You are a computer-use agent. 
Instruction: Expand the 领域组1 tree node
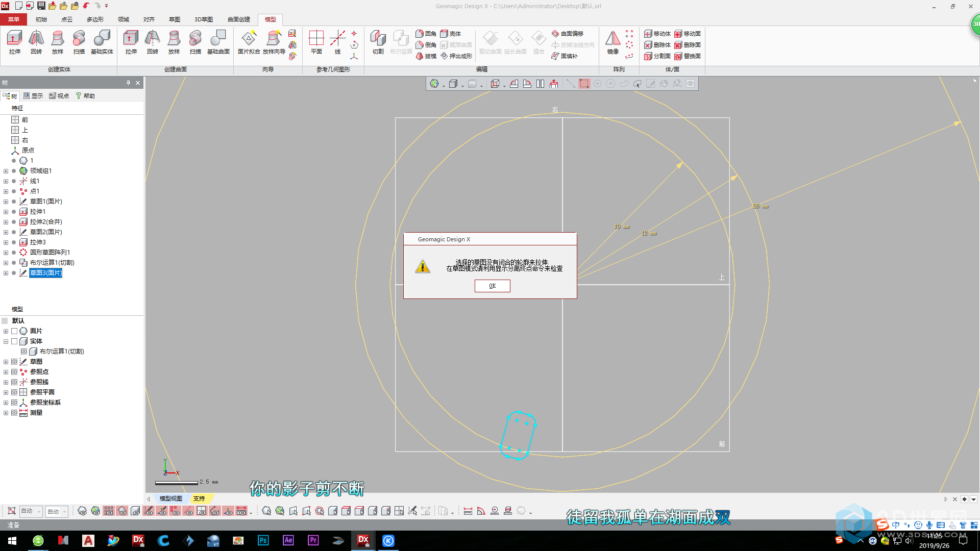click(x=6, y=171)
